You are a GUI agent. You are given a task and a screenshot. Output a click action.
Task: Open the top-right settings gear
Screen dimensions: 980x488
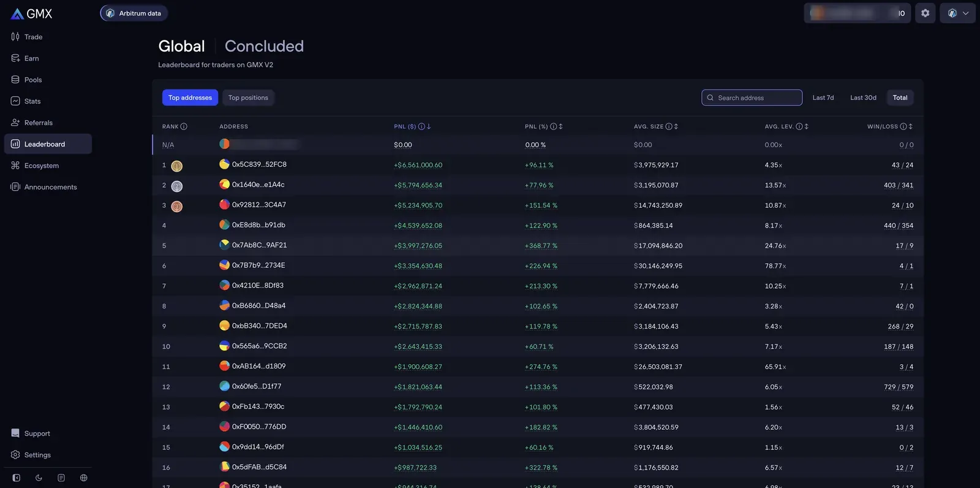925,13
